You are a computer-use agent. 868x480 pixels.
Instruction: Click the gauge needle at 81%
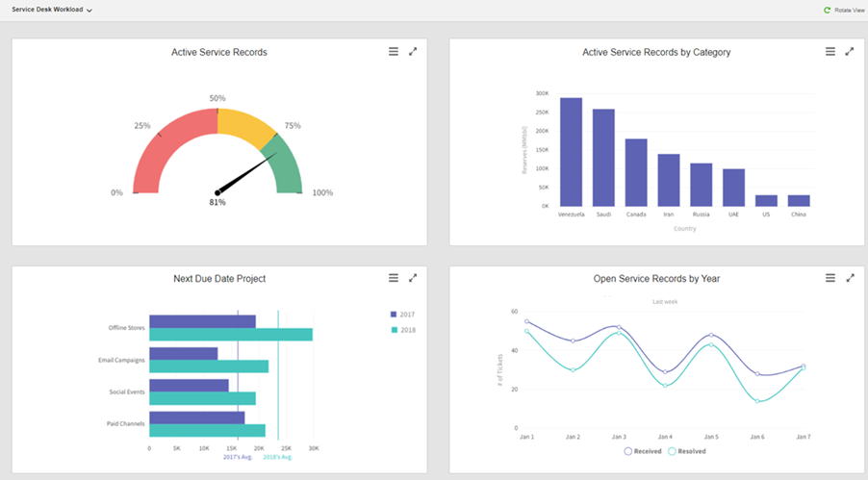pyautogui.click(x=247, y=174)
